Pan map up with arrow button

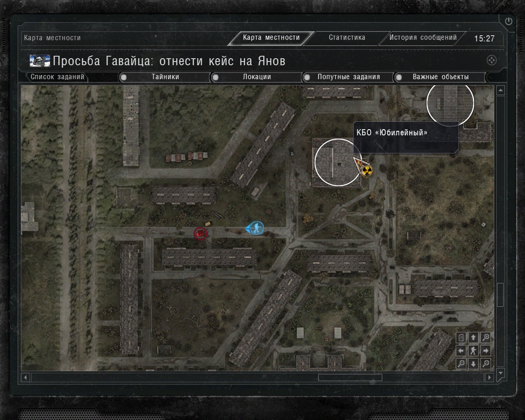473,338
